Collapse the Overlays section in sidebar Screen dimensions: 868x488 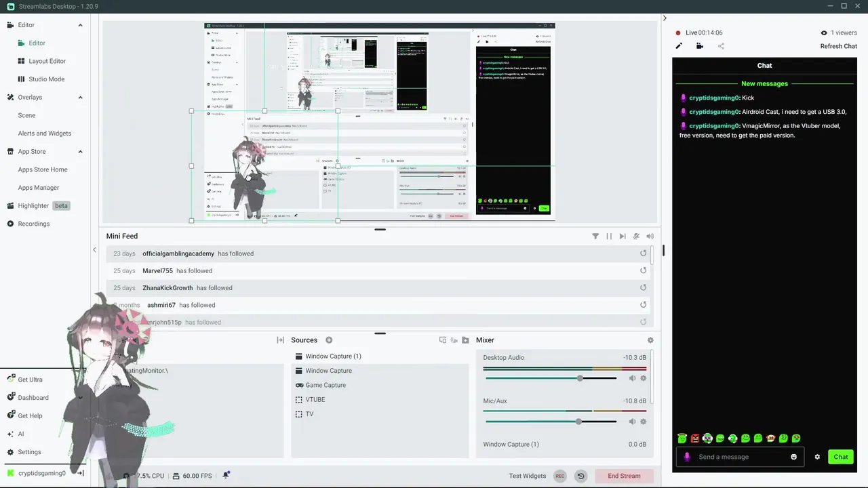click(x=80, y=98)
